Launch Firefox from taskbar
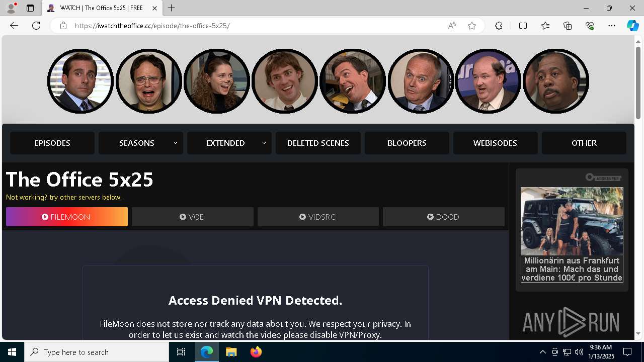Viewport: 644px width, 362px height. pyautogui.click(x=256, y=352)
